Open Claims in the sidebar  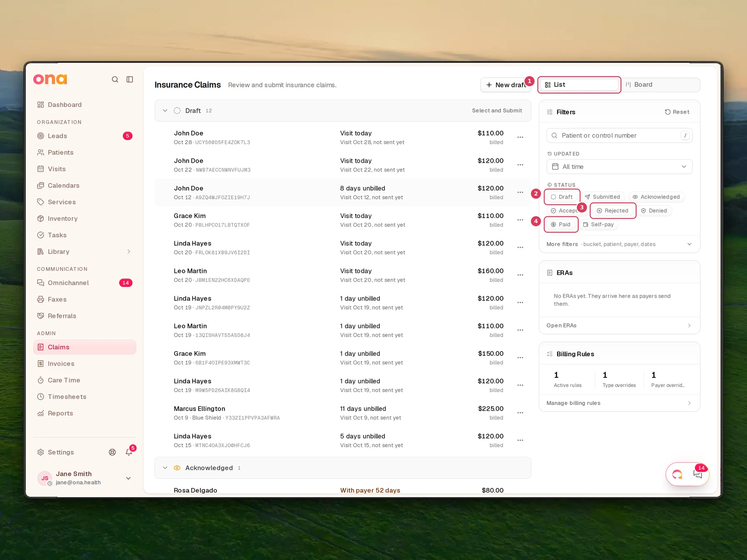[85, 347]
